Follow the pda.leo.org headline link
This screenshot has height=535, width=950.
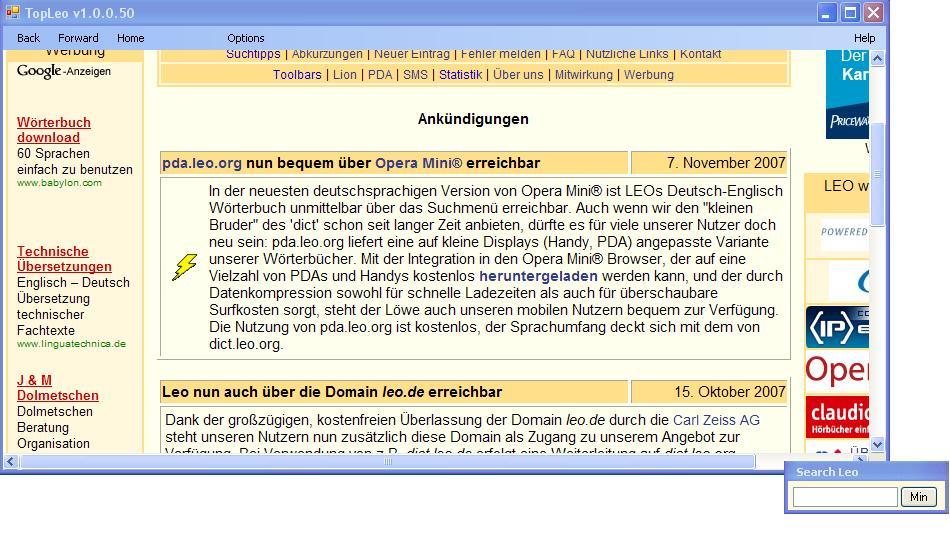click(202, 163)
